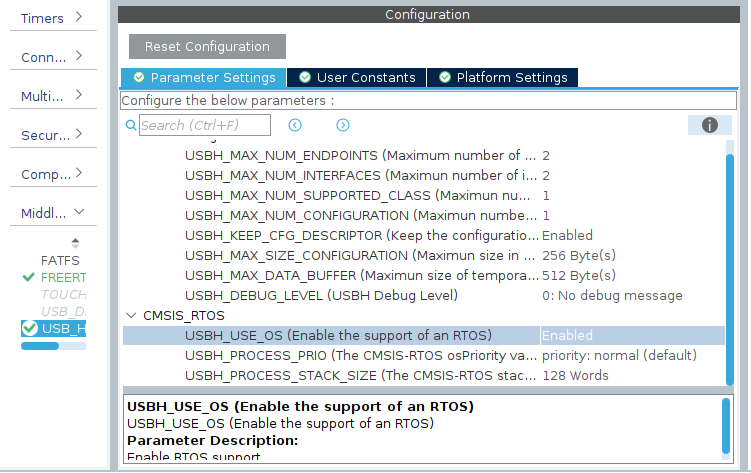This screenshot has height=473, width=751.
Task: Edit USBH_MAX_NUM_CONFIGURATION value 1
Action: pos(546,216)
